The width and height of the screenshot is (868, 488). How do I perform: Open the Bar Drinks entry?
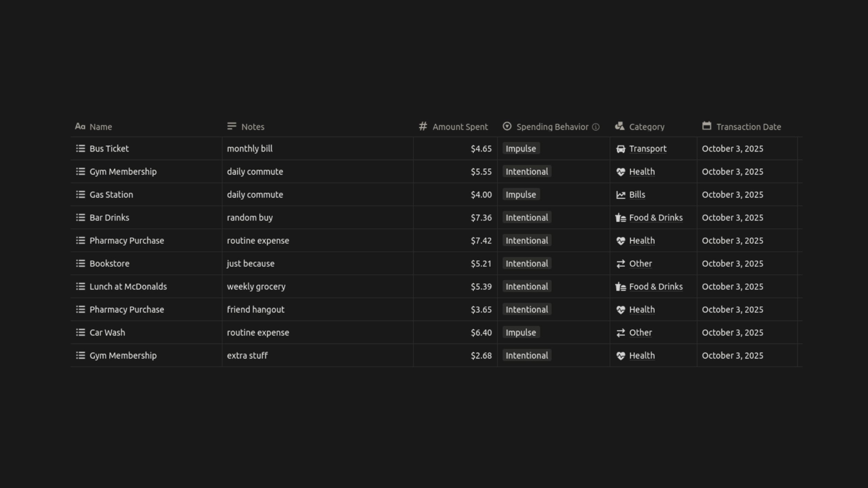point(109,218)
